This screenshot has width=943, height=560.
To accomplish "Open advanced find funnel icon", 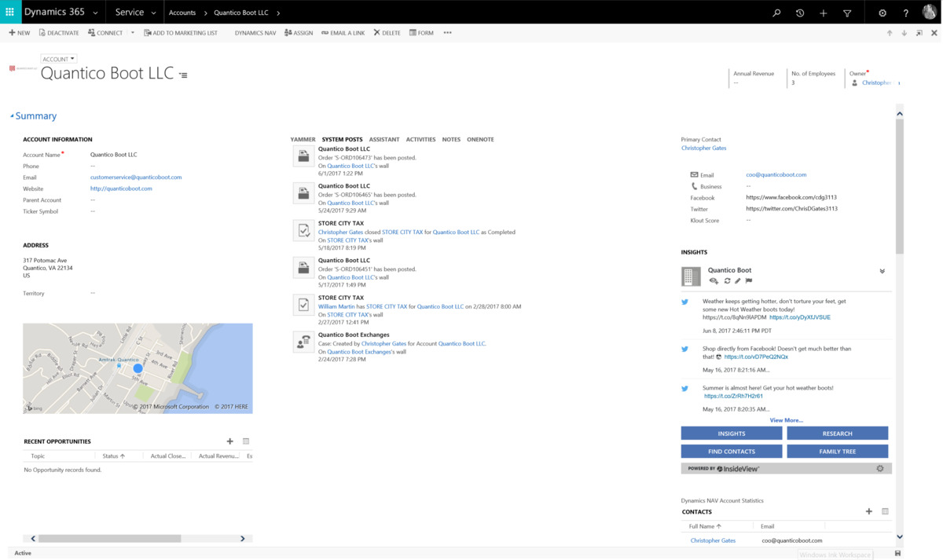I will pyautogui.click(x=847, y=13).
